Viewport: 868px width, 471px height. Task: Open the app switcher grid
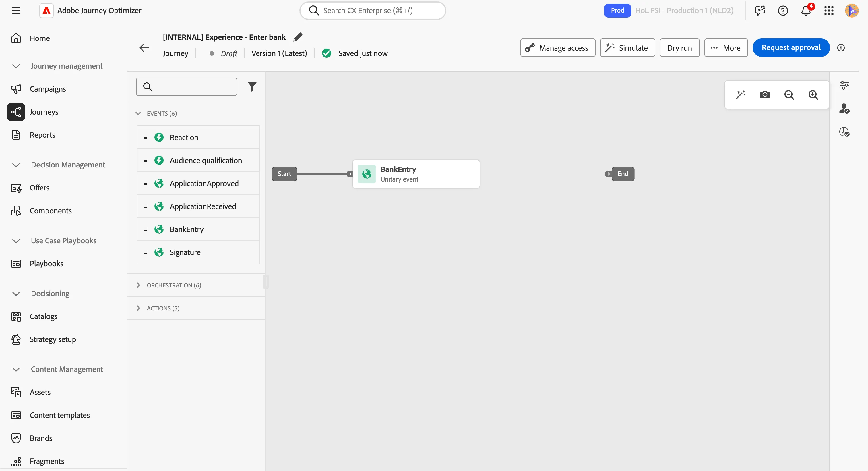pos(829,10)
